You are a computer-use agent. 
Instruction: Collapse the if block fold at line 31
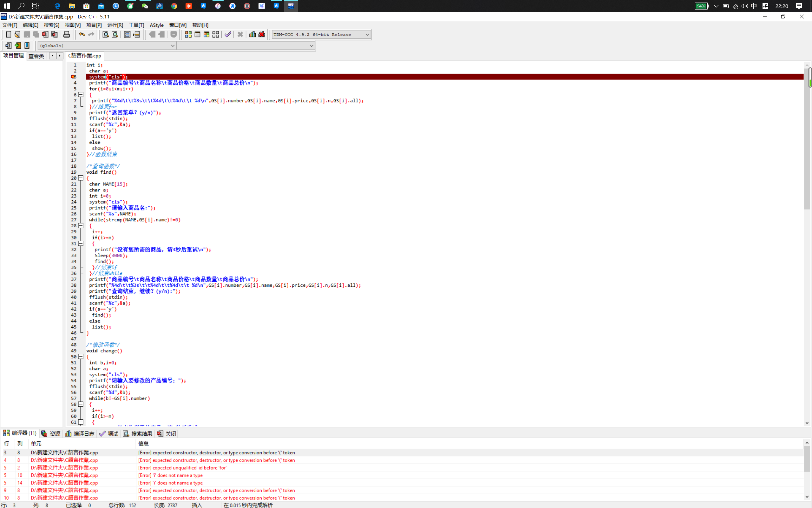click(x=81, y=244)
